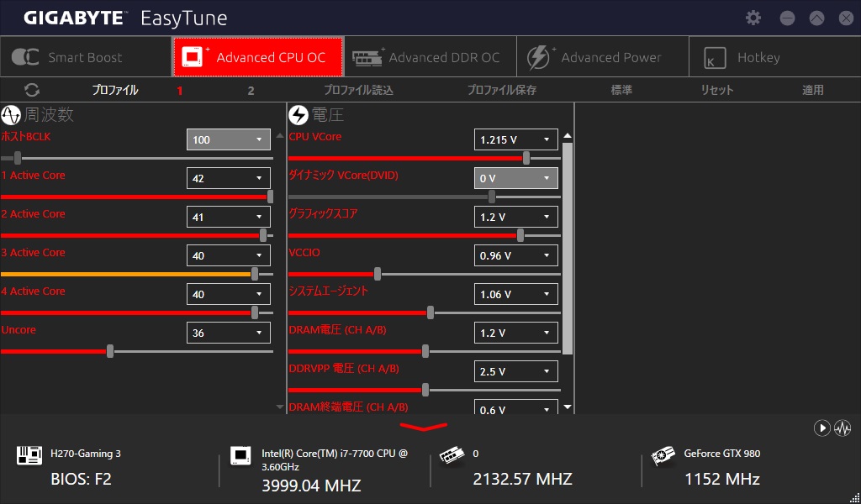Click the Uncore slider handle
Viewport: 861px width, 504px height.
[x=110, y=351]
